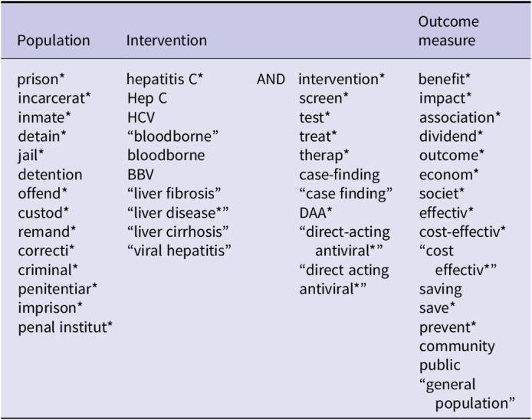Click the benefit* outcome term

[445, 79]
